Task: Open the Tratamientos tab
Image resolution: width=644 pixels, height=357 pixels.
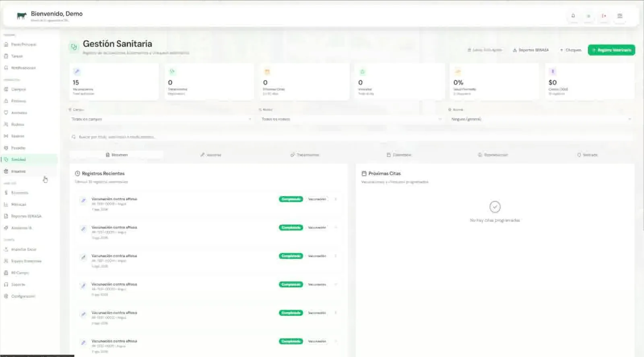Action: (x=305, y=155)
